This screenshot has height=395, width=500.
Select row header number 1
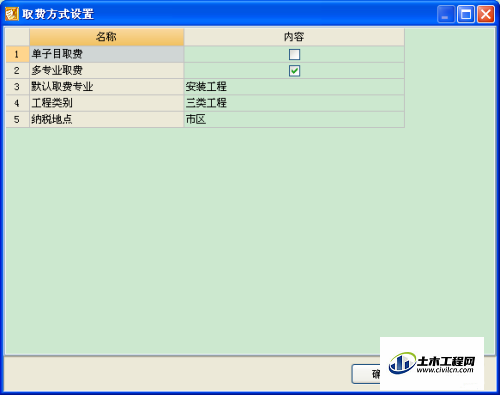pos(17,54)
